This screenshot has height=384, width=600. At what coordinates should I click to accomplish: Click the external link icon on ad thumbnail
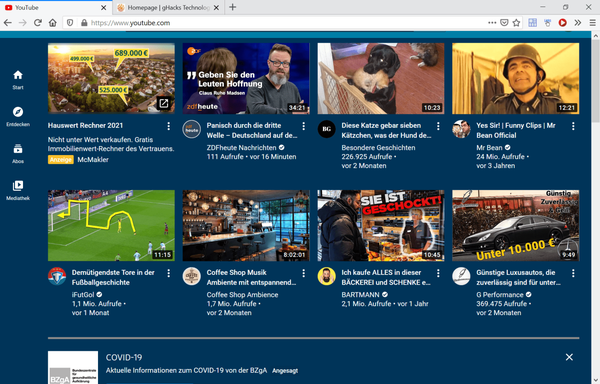[164, 103]
